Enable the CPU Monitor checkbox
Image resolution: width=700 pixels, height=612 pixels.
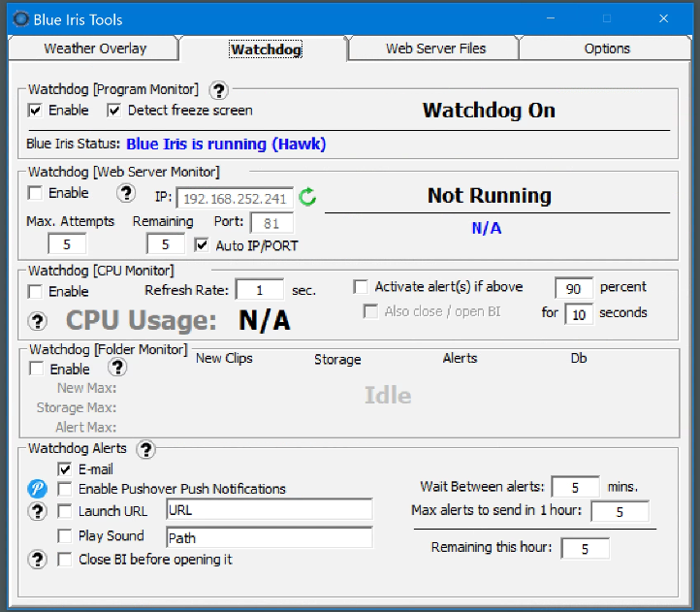click(x=35, y=291)
